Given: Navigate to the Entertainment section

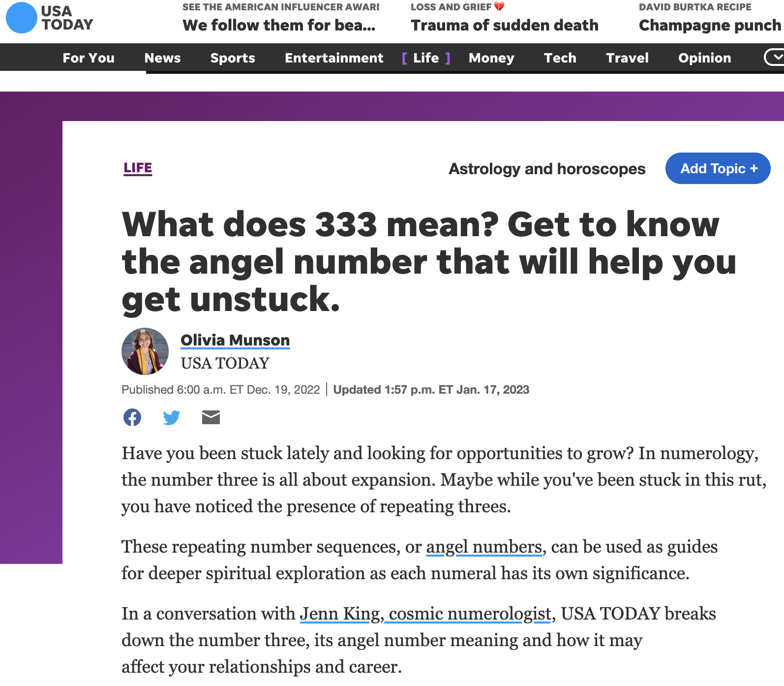Looking at the screenshot, I should click(x=334, y=58).
